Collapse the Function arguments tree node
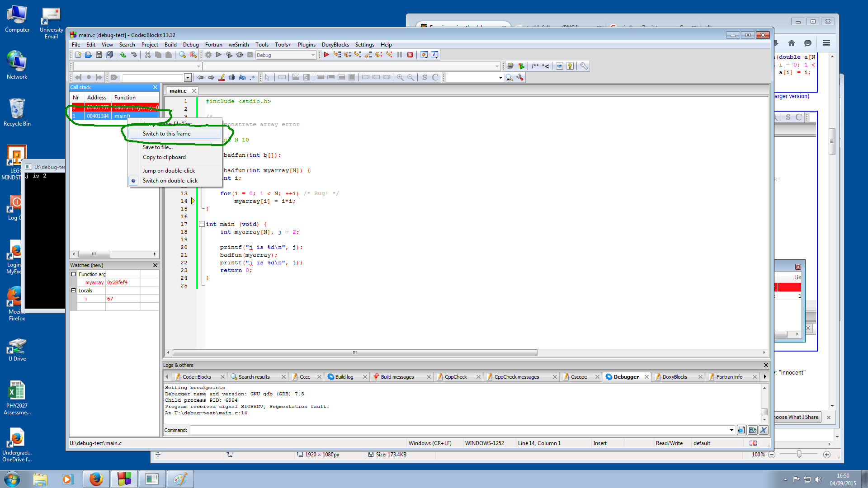Image resolution: width=868 pixels, height=488 pixels. pos(73,274)
